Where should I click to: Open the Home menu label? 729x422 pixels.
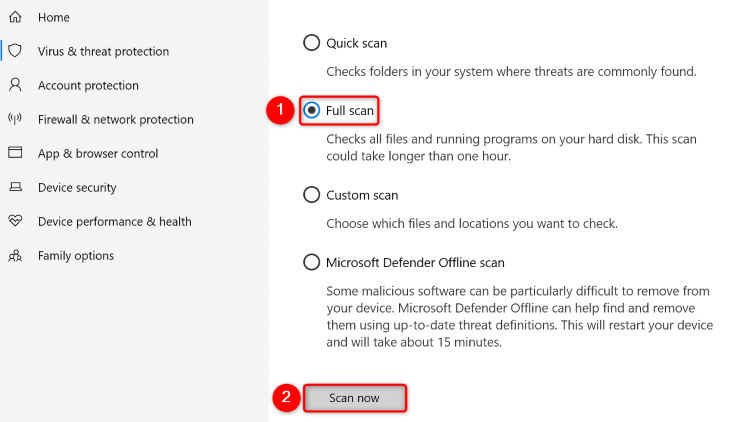[53, 18]
